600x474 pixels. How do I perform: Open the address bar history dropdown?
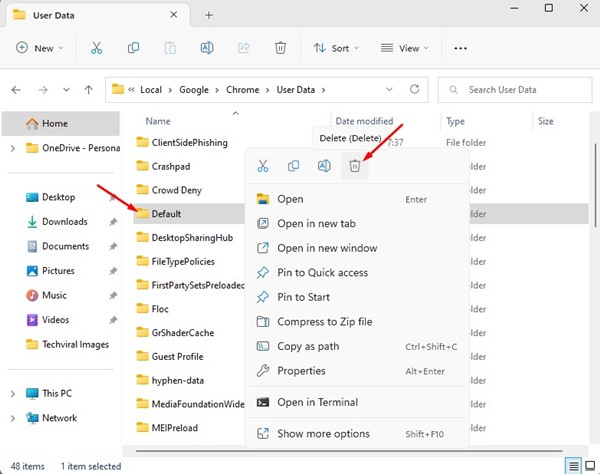389,90
